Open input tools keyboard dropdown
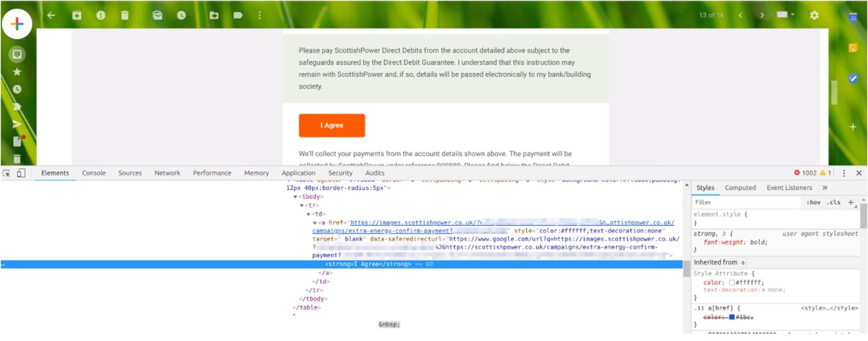 coord(786,15)
